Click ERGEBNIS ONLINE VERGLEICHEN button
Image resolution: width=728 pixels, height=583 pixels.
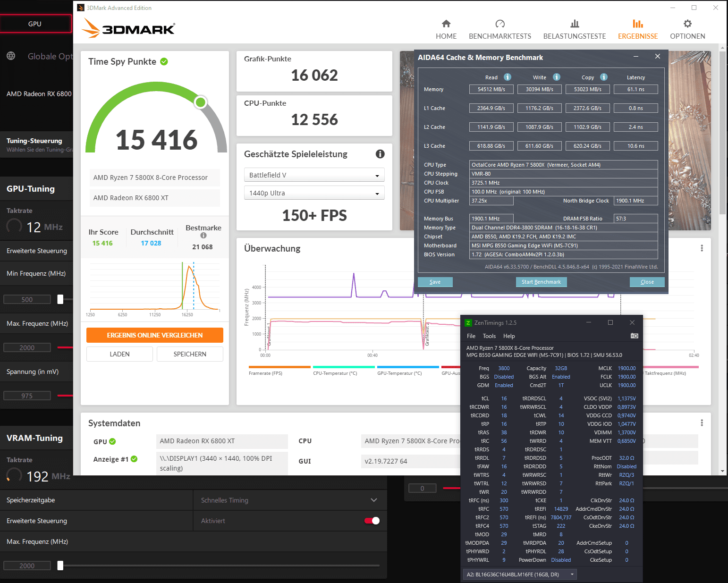pyautogui.click(x=155, y=335)
